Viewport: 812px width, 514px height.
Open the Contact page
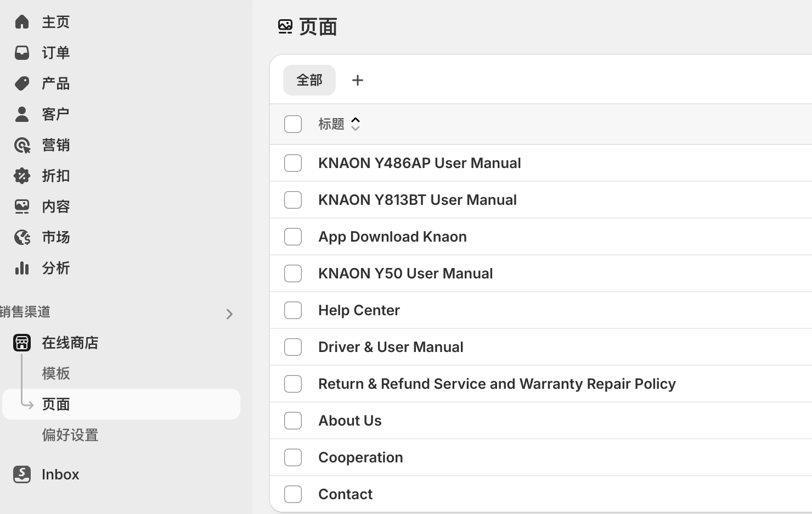[346, 494]
